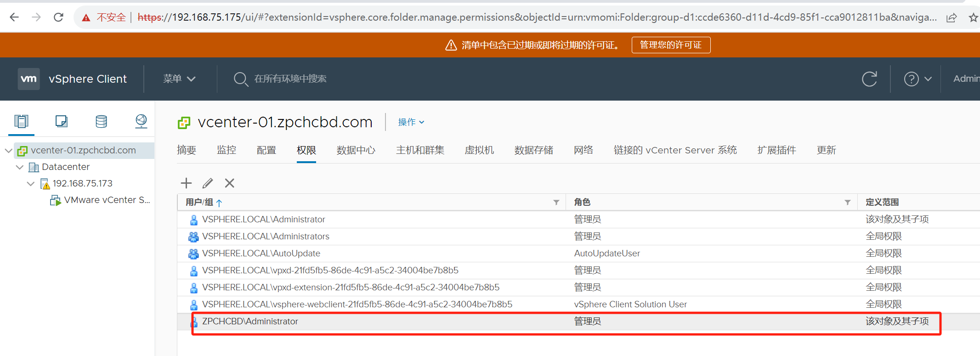Click the 在所有环境中搜索 search field
The width and height of the screenshot is (980, 356).
coord(290,79)
